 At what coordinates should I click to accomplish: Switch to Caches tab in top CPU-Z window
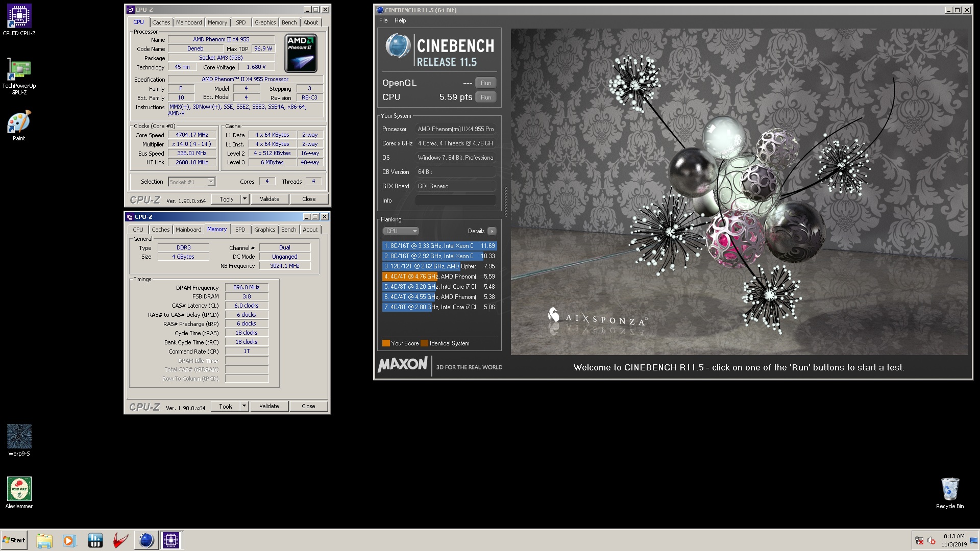click(161, 22)
